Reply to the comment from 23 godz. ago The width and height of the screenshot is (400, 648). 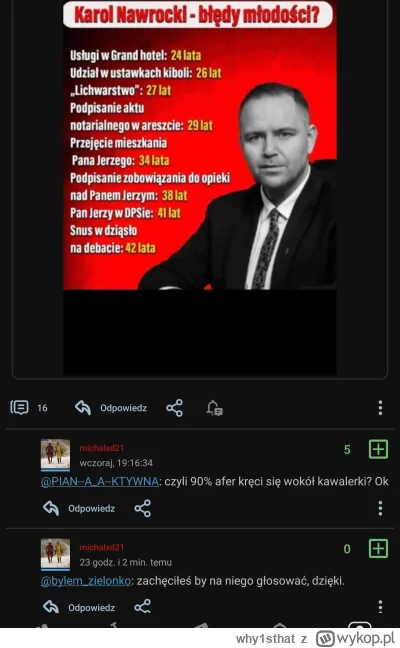tap(79, 608)
